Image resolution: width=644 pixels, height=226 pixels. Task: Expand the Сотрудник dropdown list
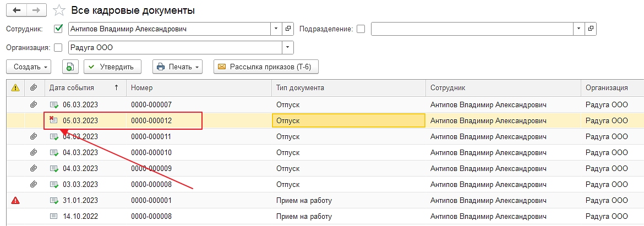[276, 29]
